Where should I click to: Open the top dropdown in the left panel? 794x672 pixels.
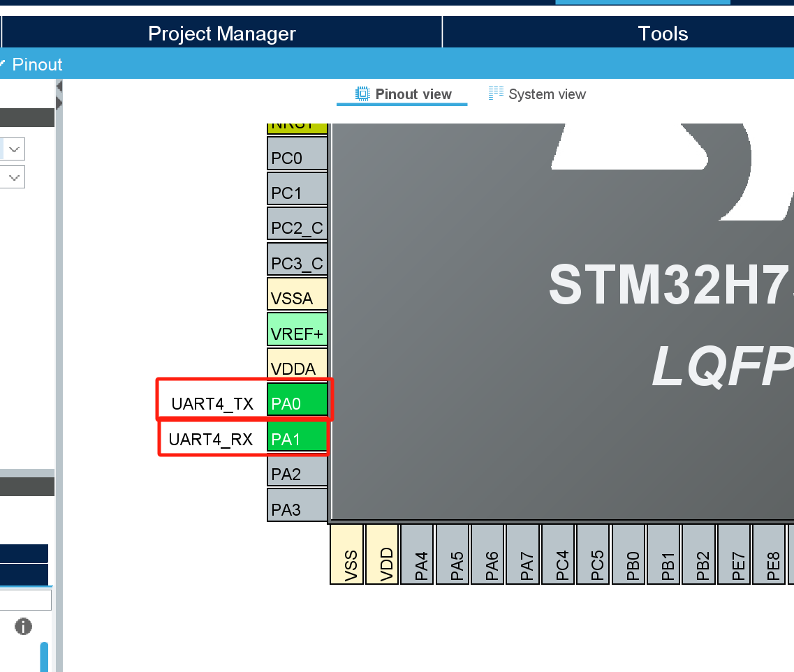14,149
